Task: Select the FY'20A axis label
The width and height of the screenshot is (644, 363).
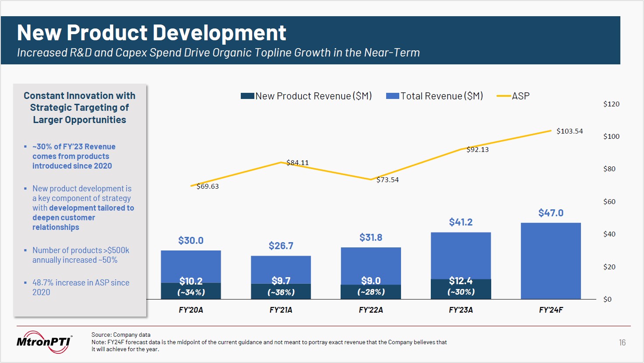Action: (x=191, y=310)
